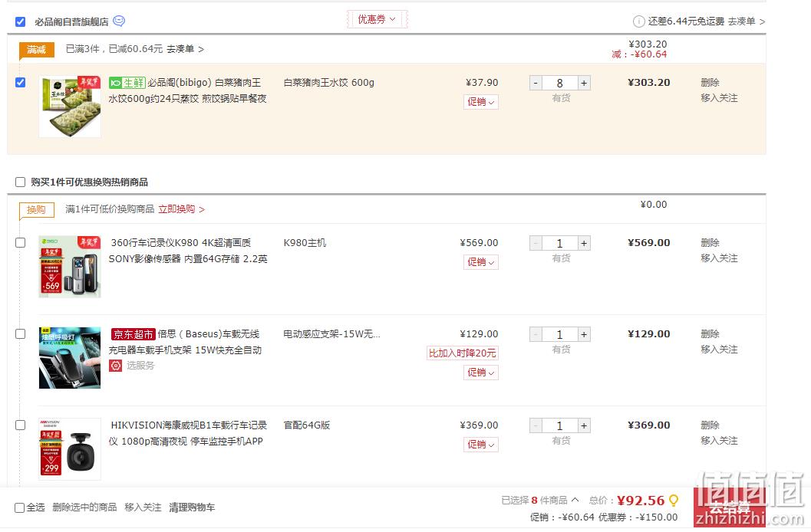Open the 360 K980 recorder thumbnail
Viewport: 811px width, 532px height.
coord(70,267)
